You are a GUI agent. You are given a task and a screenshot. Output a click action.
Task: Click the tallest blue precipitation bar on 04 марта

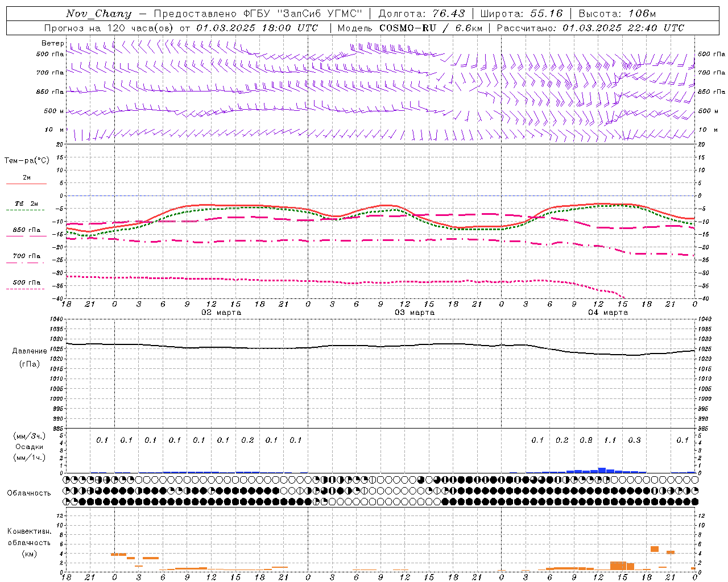tap(602, 470)
